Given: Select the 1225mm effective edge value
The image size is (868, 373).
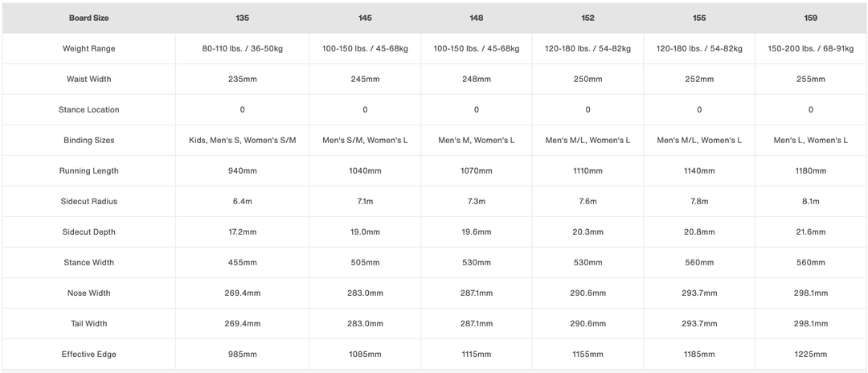Looking at the screenshot, I should [810, 354].
